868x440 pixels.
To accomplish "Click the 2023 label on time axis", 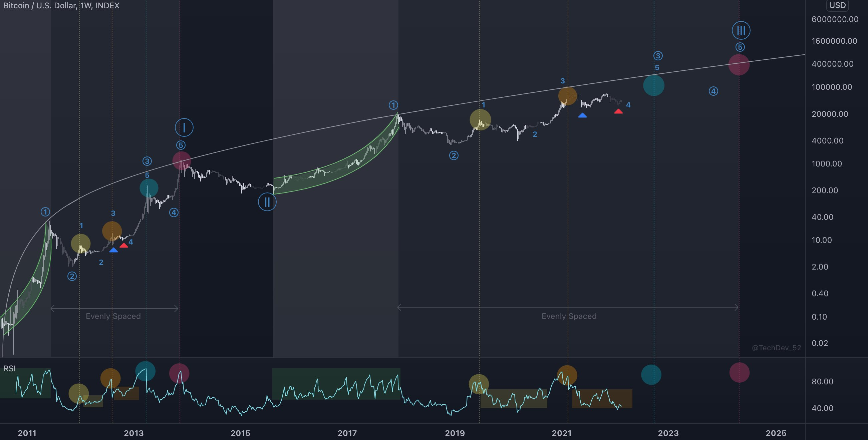I will click(x=668, y=433).
